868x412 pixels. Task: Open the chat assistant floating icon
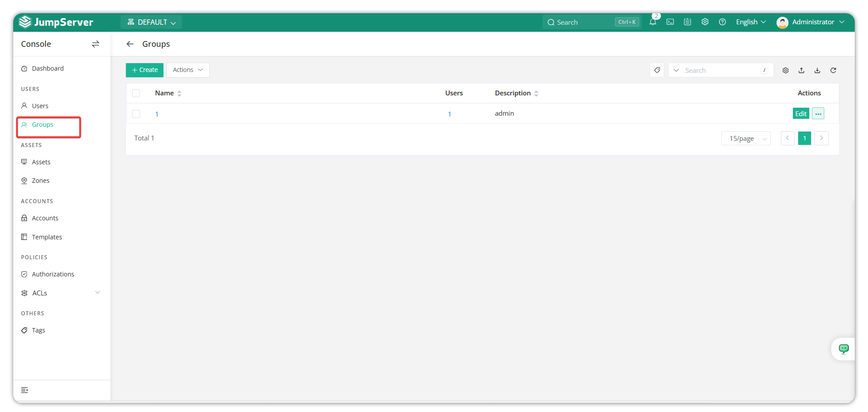click(844, 349)
